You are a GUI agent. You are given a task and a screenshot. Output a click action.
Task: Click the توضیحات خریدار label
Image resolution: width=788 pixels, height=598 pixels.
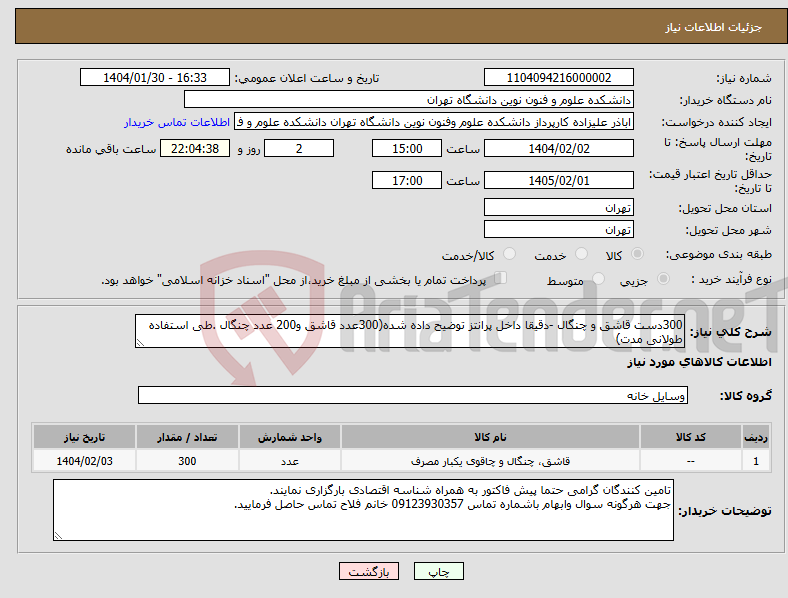click(725, 511)
